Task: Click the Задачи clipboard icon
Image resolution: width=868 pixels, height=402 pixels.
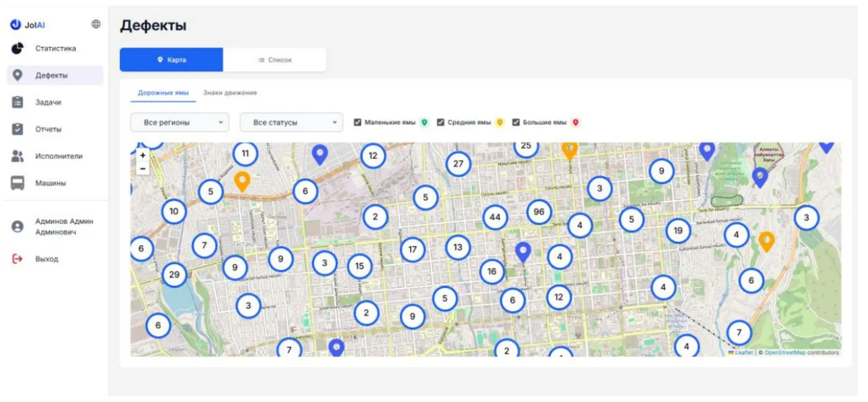Action: [x=17, y=102]
